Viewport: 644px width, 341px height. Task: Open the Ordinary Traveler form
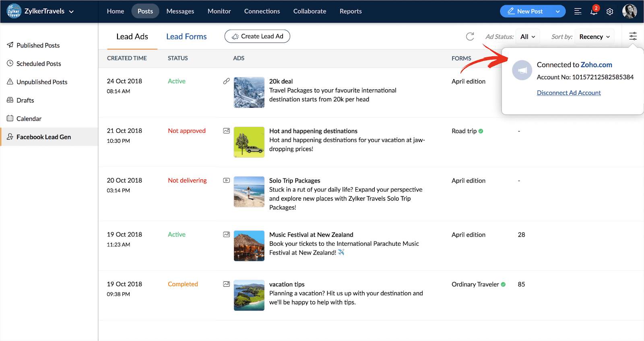coord(475,284)
